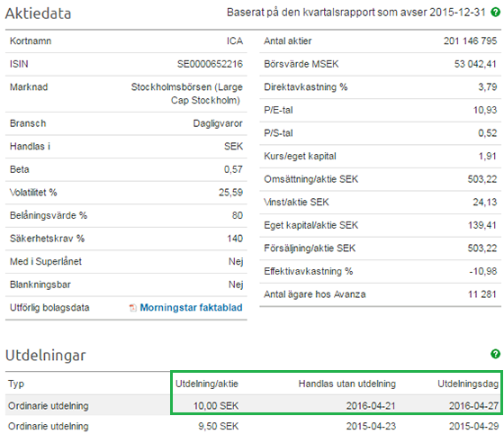This screenshot has width=504, height=434.
Task: Click the Blankningsbar value Nej
Action: tap(236, 285)
